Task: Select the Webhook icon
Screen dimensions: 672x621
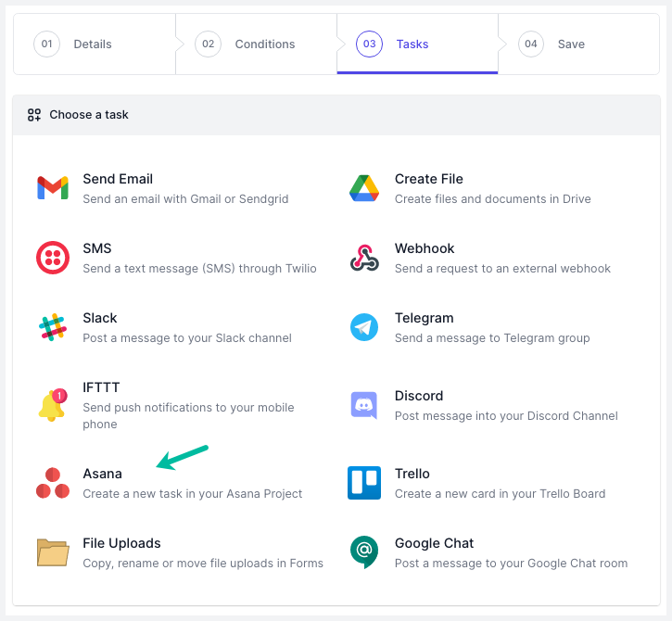Action: (x=364, y=258)
